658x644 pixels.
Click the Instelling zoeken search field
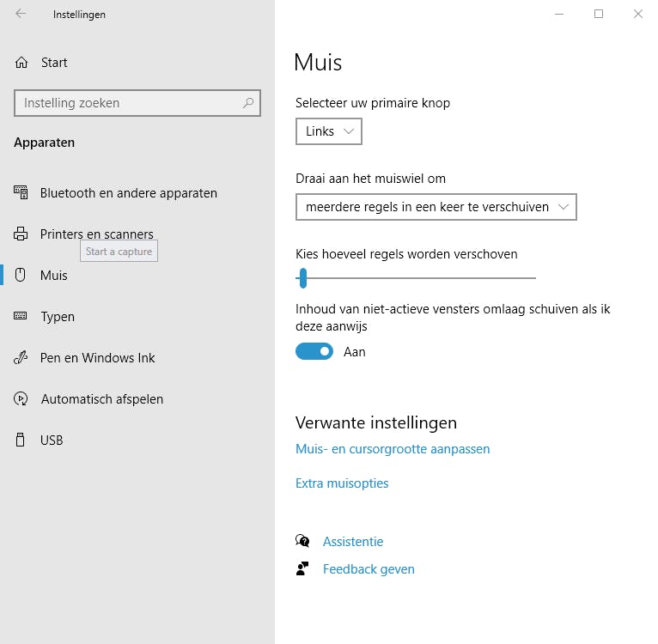(x=129, y=103)
